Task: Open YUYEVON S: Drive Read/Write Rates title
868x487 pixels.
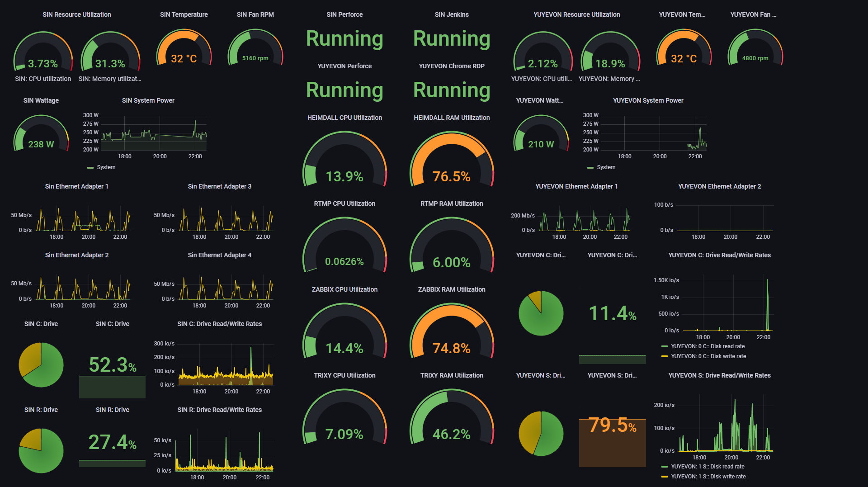Action: click(x=720, y=375)
